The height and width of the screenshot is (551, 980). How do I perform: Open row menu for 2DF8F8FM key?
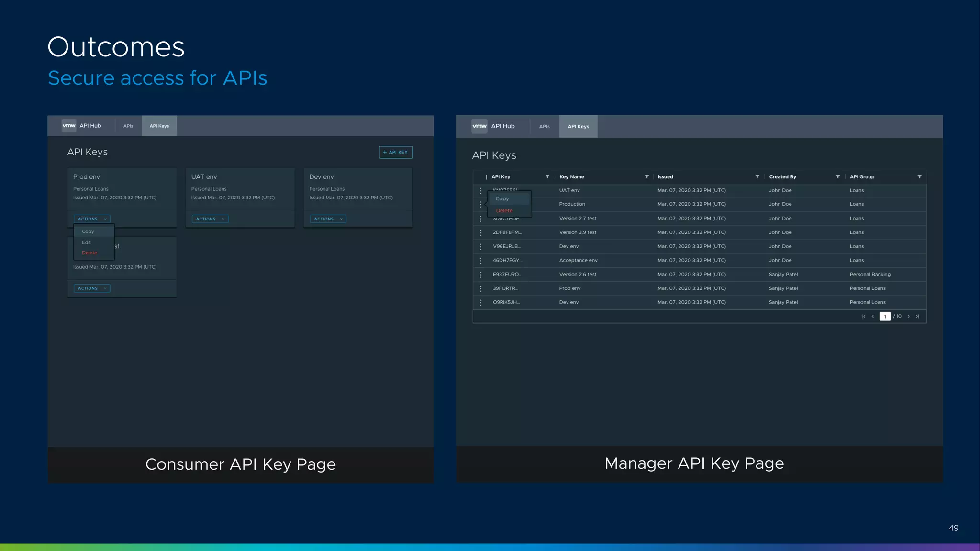click(x=481, y=232)
